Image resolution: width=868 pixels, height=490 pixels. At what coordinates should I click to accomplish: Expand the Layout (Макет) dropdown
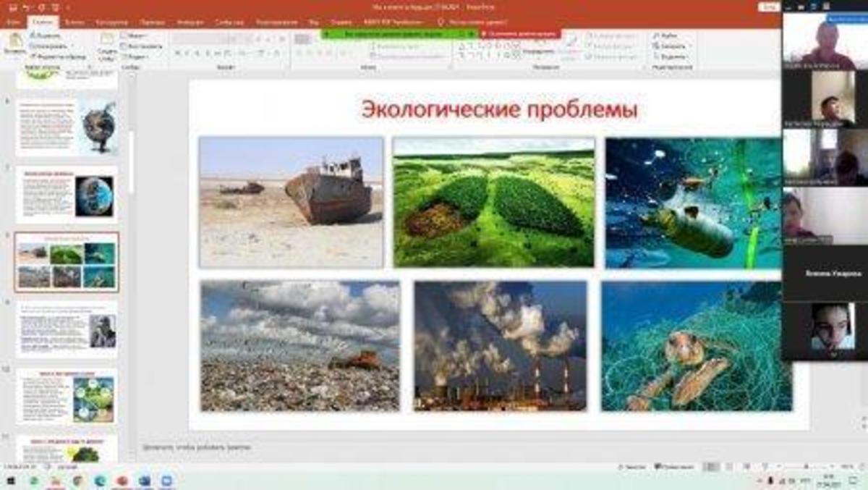135,35
